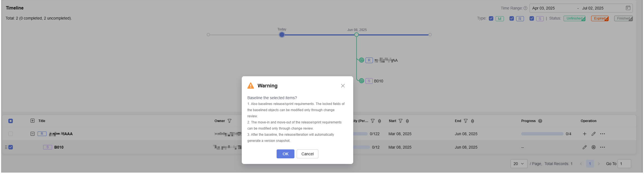The image size is (644, 174).
Task: Click the timeline start endpoint circle
Action: 208,35
